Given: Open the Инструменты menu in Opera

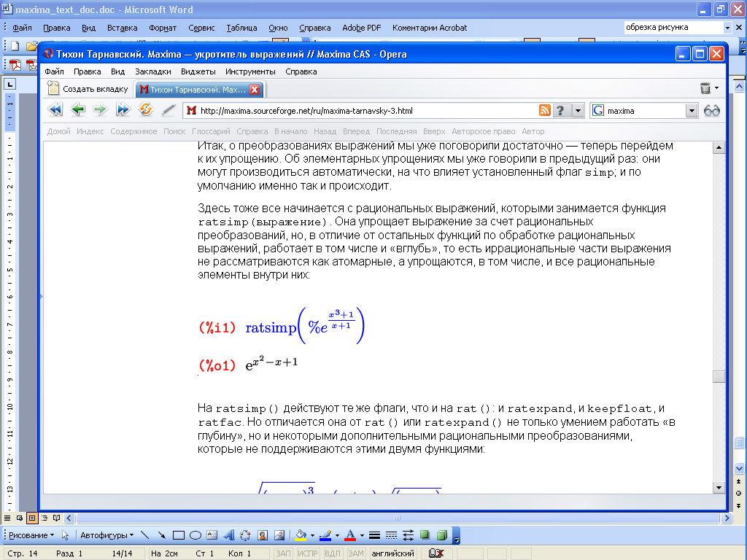Looking at the screenshot, I should coord(251,71).
